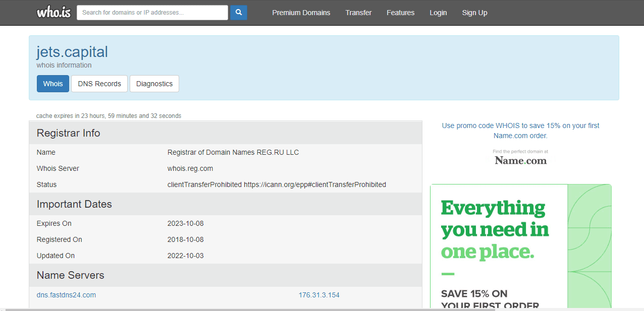644x311 pixels.
Task: Click the WHOIS promo code link
Action: tap(520, 131)
